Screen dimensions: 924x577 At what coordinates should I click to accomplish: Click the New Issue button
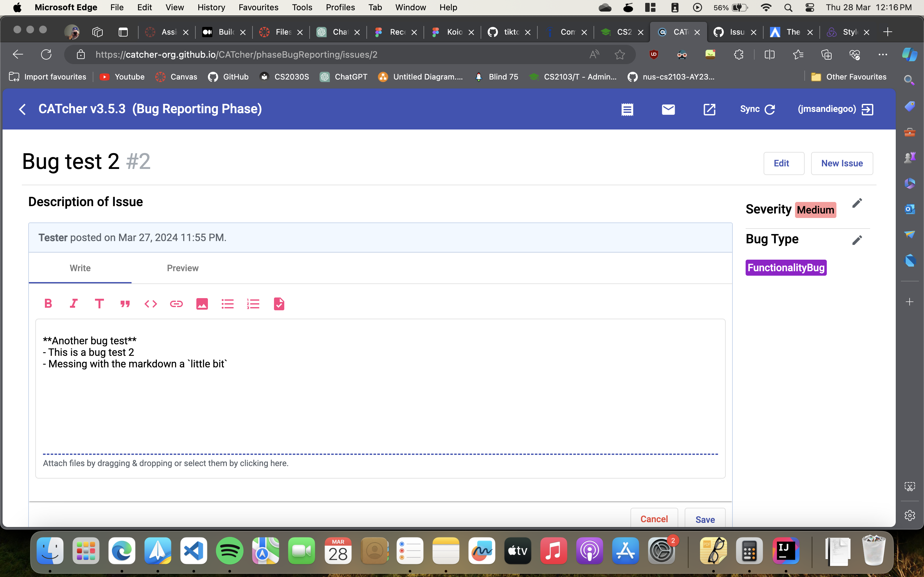coord(842,163)
